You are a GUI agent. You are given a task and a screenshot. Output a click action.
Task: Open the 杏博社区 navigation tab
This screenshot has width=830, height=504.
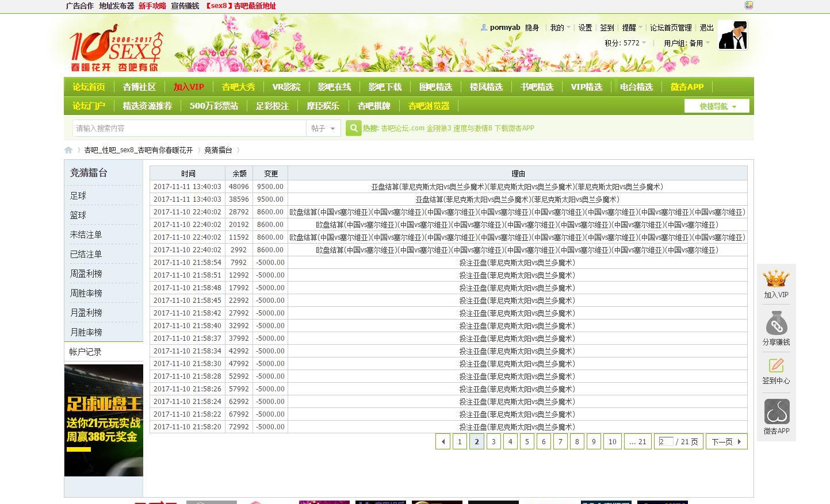(139, 87)
